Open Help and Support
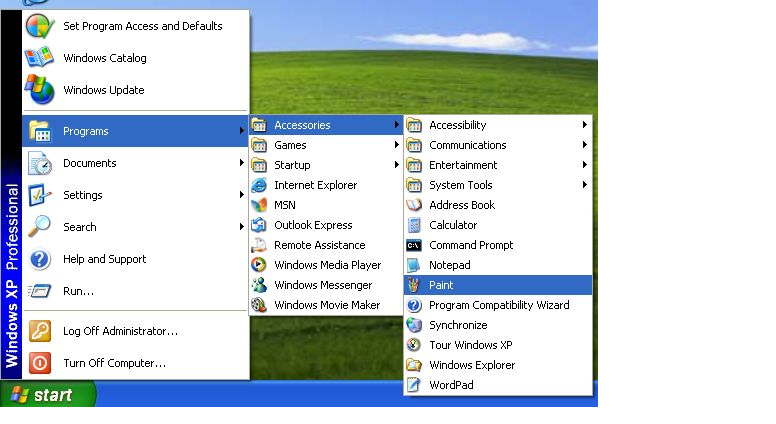 click(x=135, y=259)
